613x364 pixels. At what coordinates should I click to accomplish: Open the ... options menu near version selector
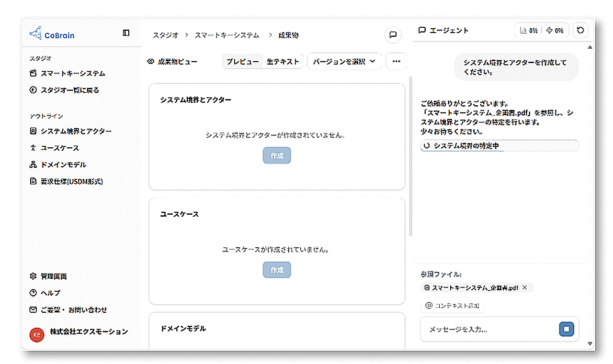coord(396,61)
